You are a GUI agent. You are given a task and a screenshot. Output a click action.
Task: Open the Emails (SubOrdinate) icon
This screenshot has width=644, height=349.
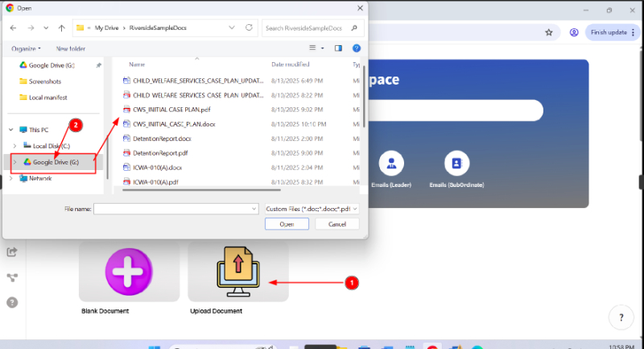[456, 164]
